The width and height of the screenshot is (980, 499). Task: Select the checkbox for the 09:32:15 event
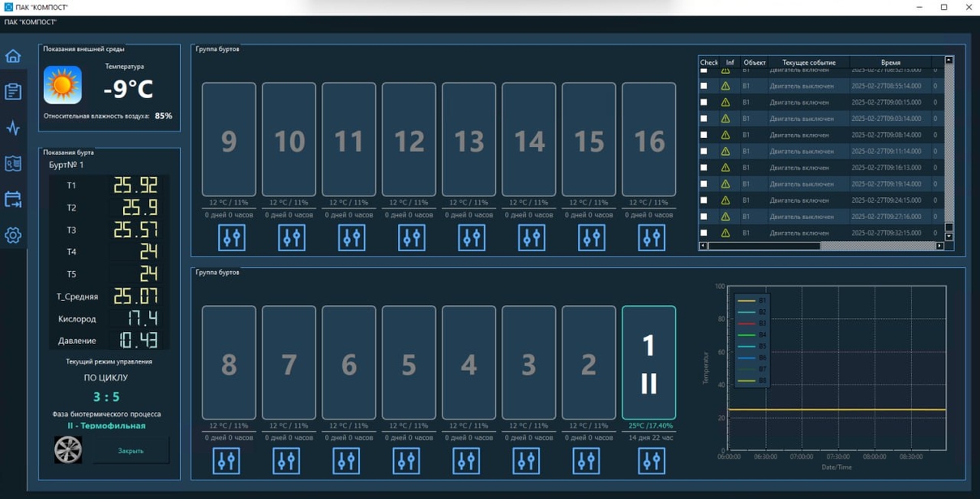pos(704,233)
